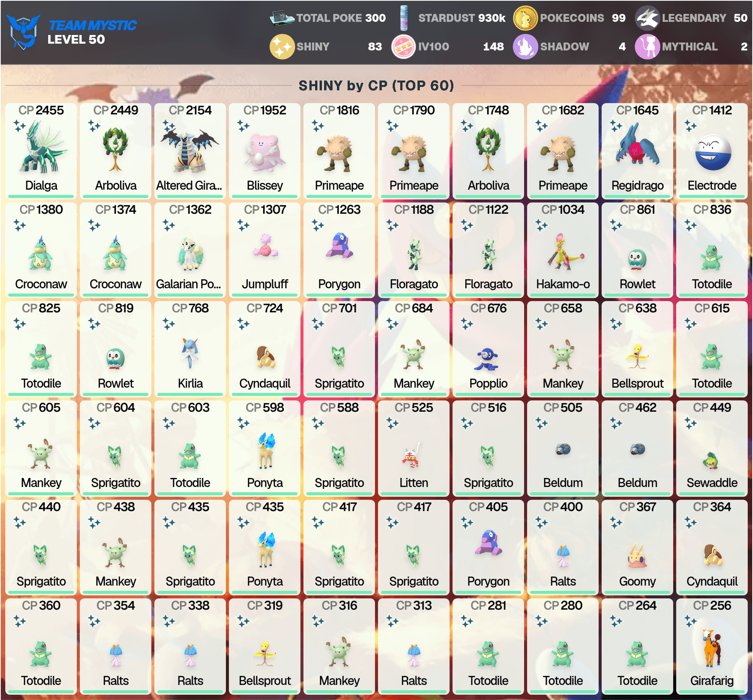
Task: Select the Electrode sprite
Action: tap(713, 152)
